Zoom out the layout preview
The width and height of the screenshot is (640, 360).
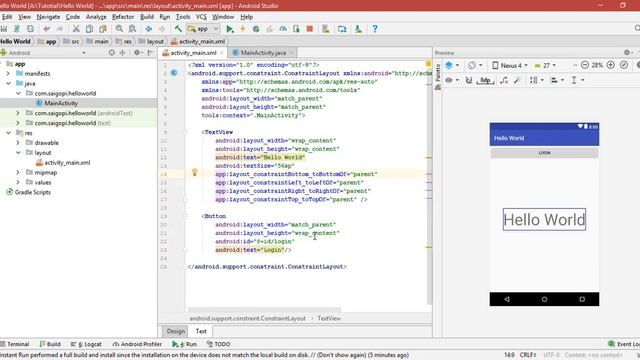pyautogui.click(x=584, y=65)
